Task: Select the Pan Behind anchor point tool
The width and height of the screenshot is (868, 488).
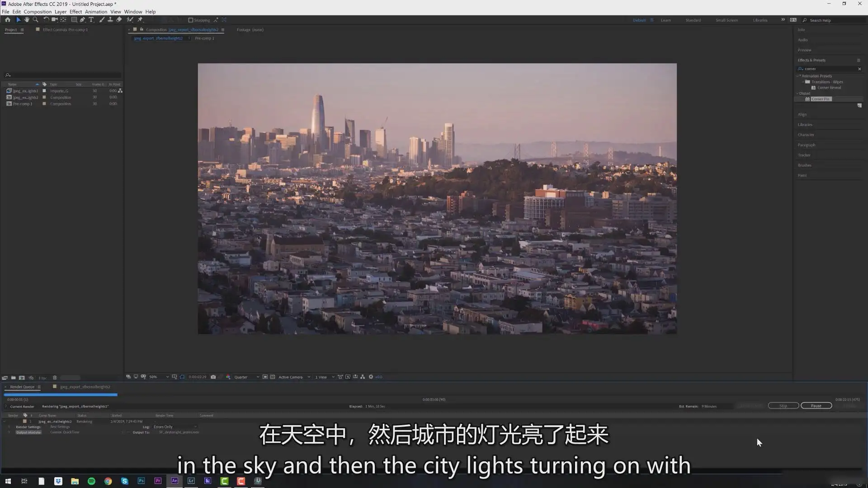Action: tap(63, 20)
